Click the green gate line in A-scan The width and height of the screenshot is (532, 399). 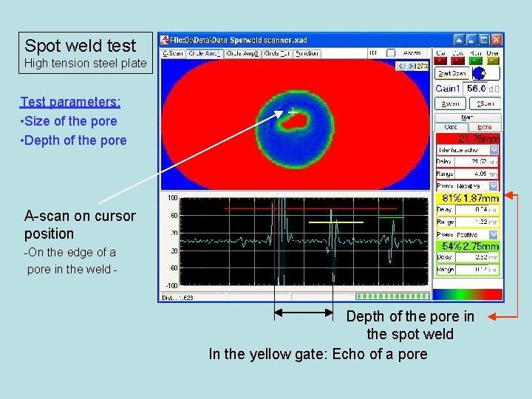click(391, 217)
